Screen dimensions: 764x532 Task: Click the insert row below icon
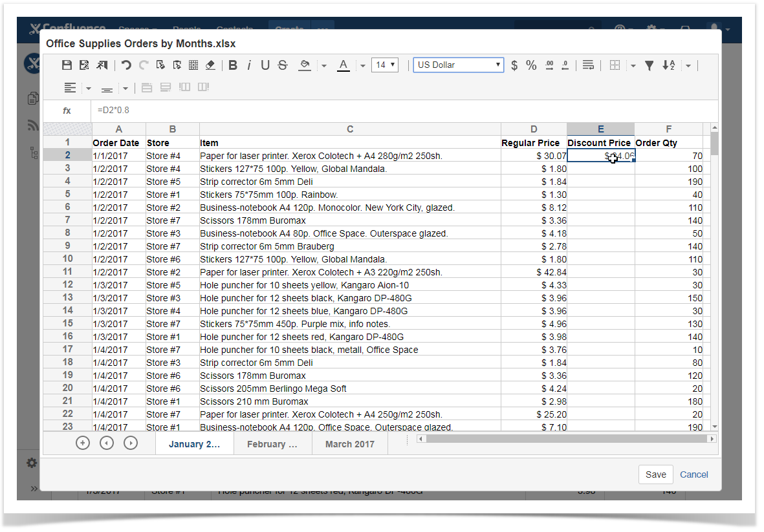pos(166,88)
